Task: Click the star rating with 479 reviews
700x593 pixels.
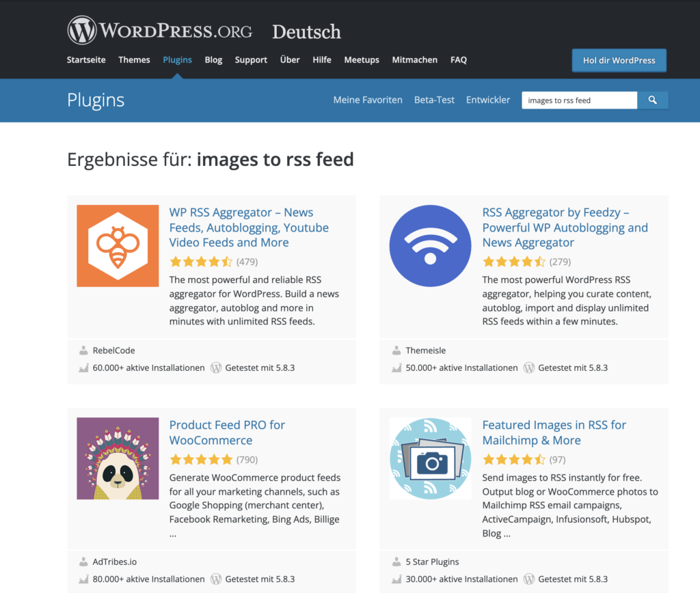Action: coord(202,262)
